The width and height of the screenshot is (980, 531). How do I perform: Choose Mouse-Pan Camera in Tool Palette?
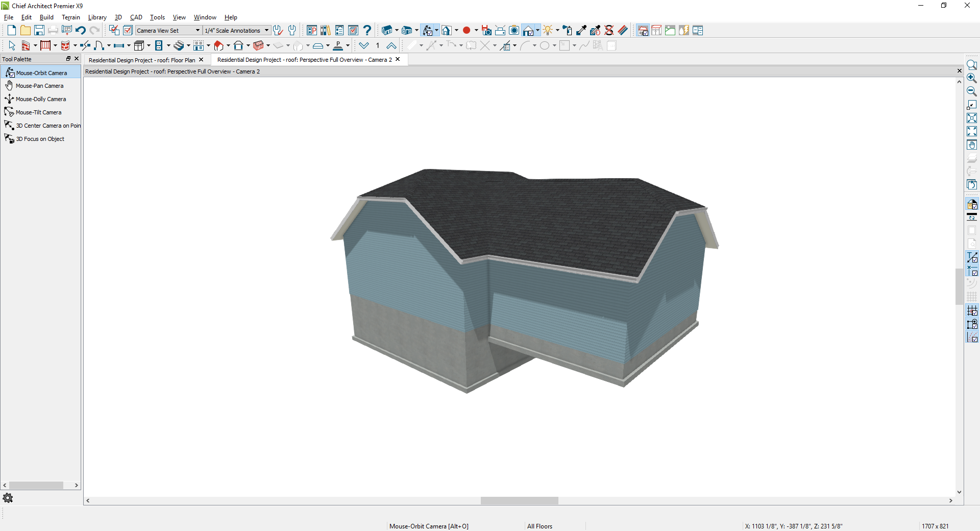pos(39,86)
